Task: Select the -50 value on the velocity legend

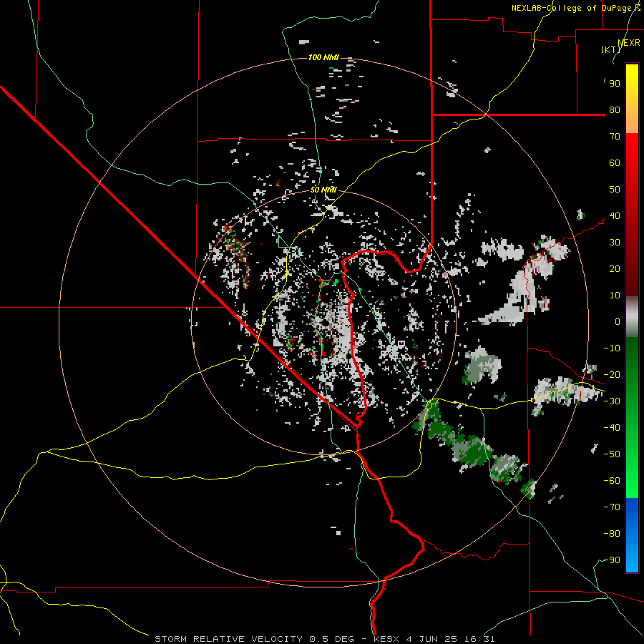Action: pyautogui.click(x=612, y=454)
